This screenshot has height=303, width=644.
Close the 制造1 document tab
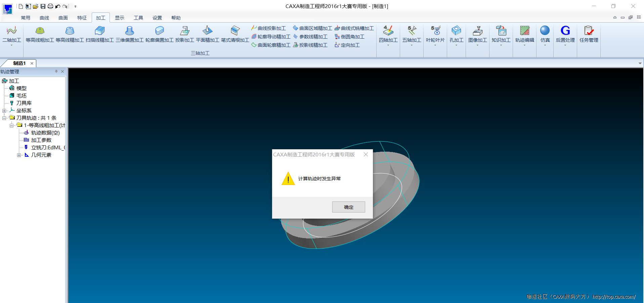point(32,63)
